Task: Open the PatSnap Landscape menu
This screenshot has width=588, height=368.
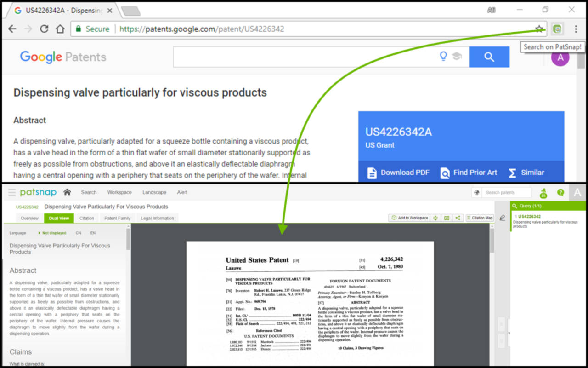Action: point(154,192)
